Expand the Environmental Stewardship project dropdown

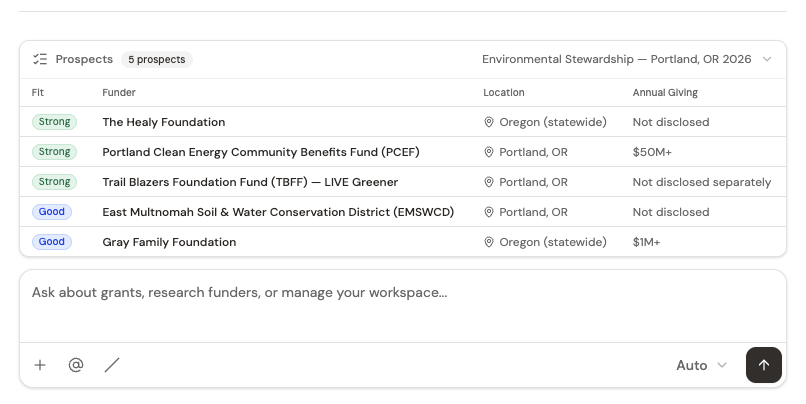pos(627,59)
